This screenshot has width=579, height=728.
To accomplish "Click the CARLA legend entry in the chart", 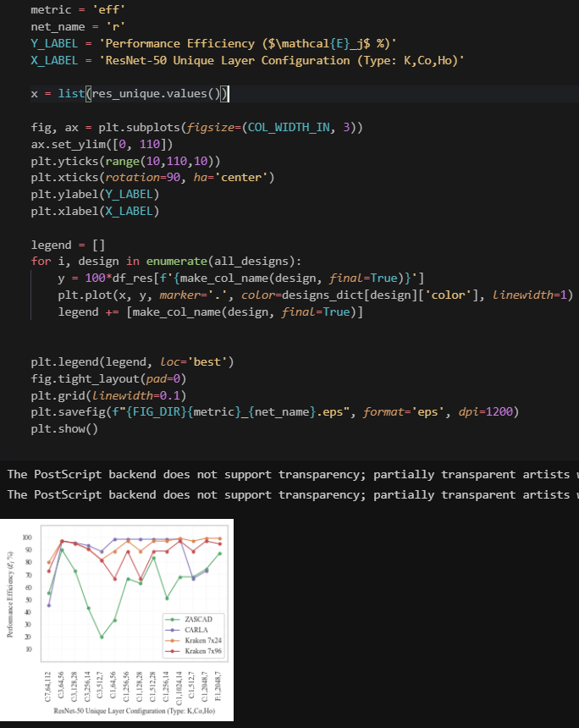I will tap(193, 628).
